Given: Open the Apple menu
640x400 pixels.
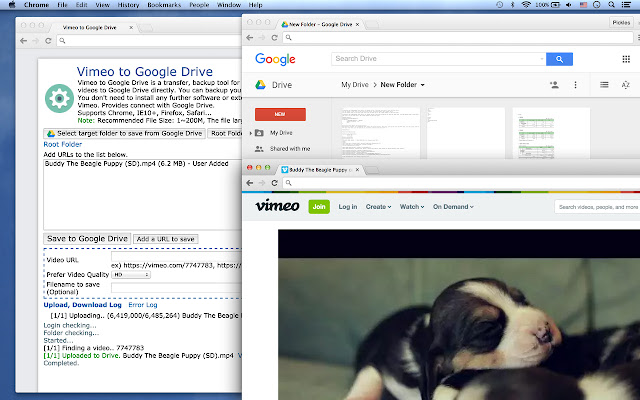Looking at the screenshot, I should [x=11, y=5].
